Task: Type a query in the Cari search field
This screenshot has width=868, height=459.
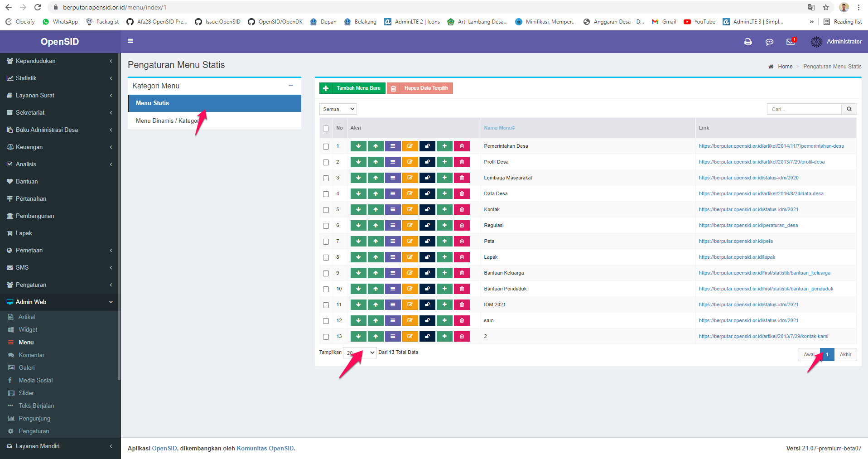Action: 804,109
